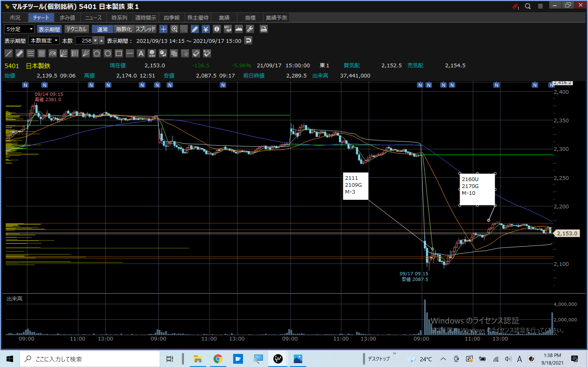Click the eraser tool icon
Viewport: 588px width, 367px height.
point(196,53)
